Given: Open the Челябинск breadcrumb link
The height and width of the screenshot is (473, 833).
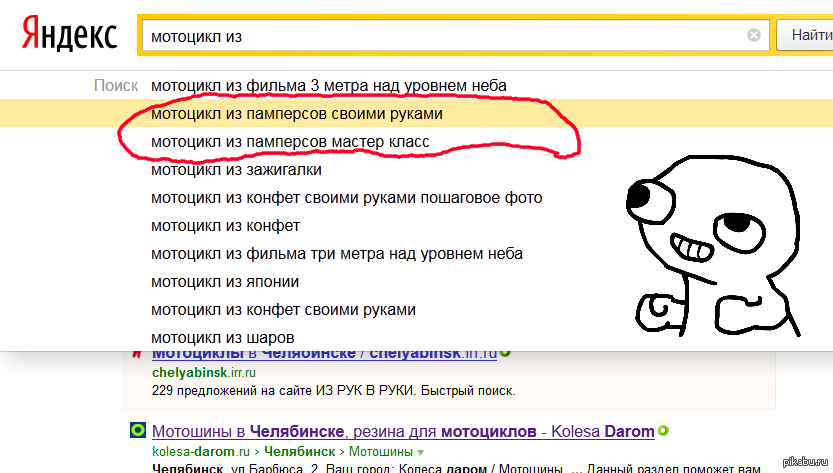Looking at the screenshot, I should (299, 452).
